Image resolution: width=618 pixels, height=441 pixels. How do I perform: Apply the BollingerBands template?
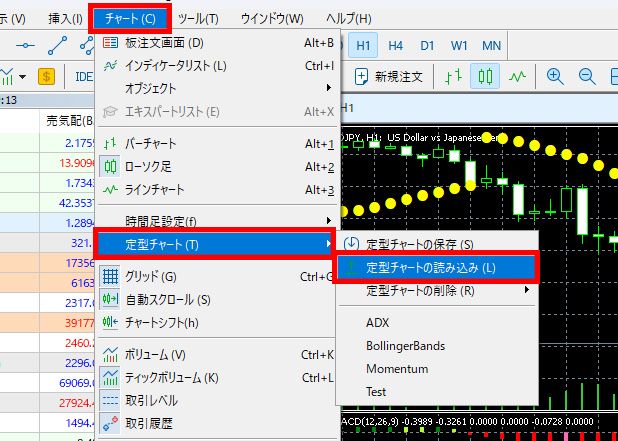[x=405, y=346]
